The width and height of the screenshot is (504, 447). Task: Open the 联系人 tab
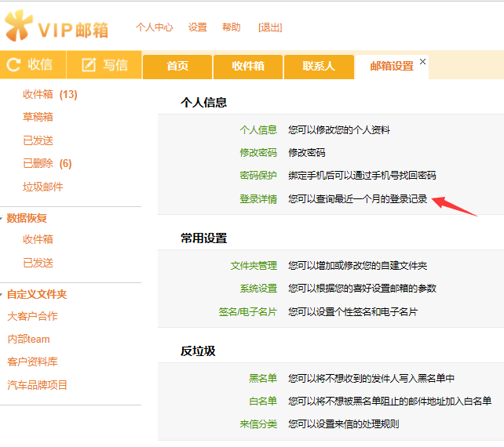(319, 67)
